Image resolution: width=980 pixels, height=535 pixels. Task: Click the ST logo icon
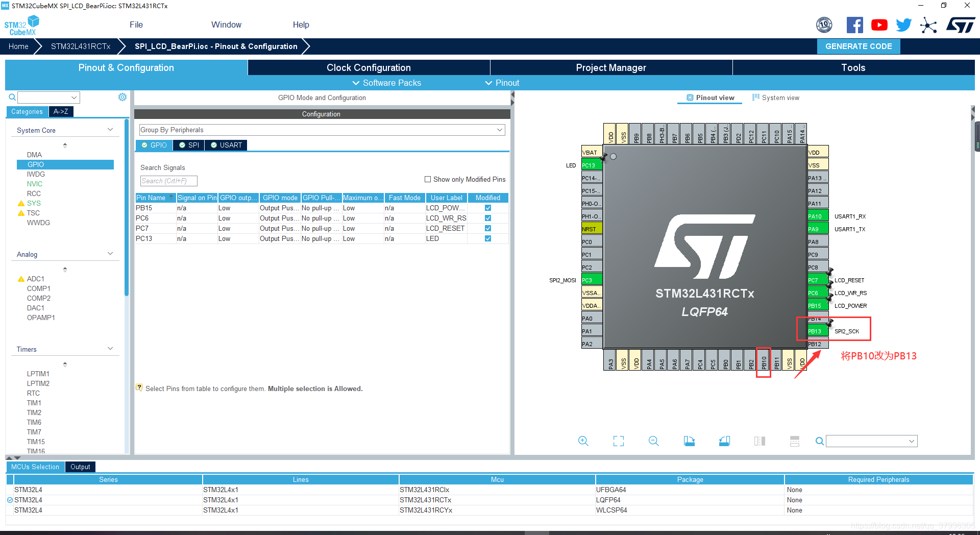961,25
